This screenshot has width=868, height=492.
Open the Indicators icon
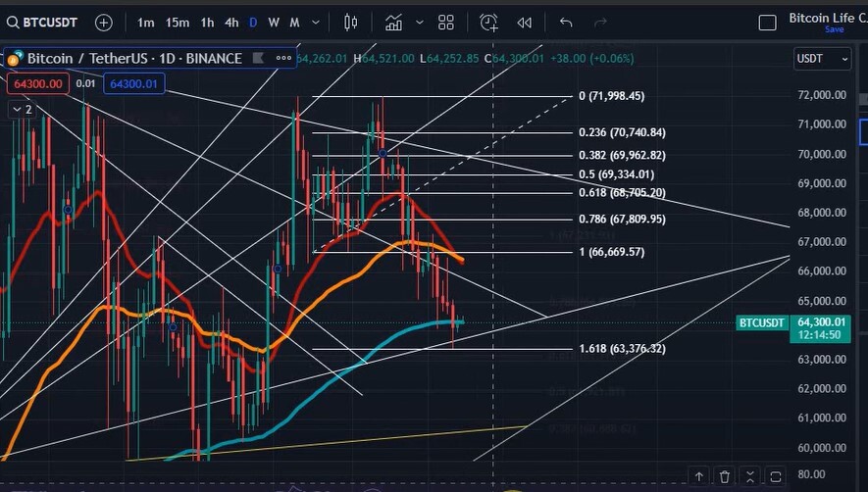(x=393, y=23)
